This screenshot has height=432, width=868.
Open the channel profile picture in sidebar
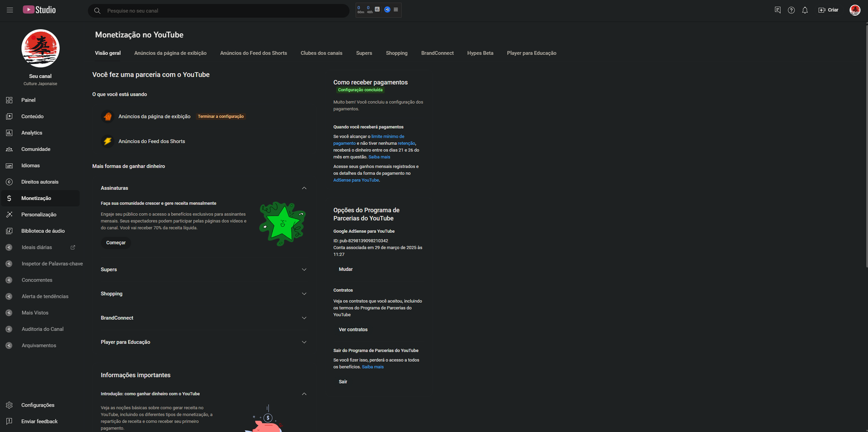(40, 49)
